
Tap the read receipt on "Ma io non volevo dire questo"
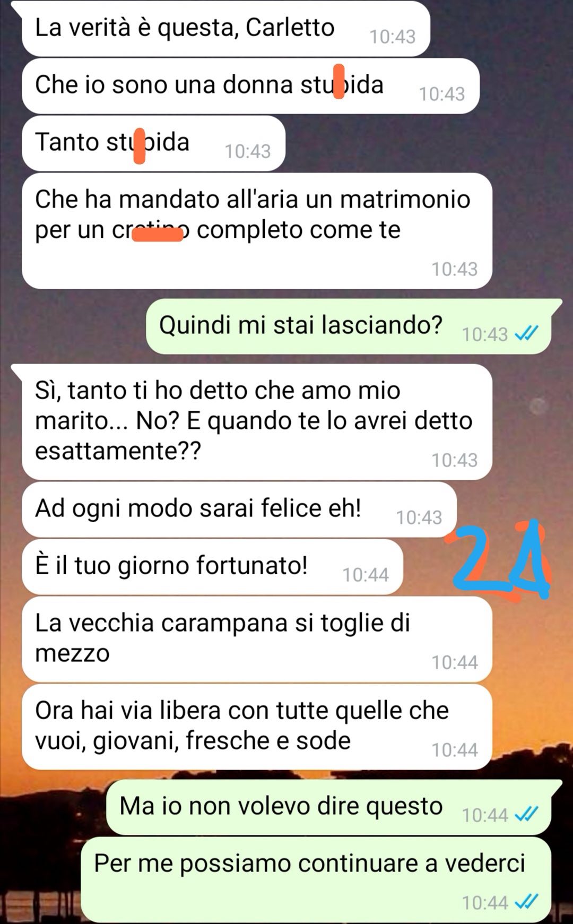coord(527,814)
